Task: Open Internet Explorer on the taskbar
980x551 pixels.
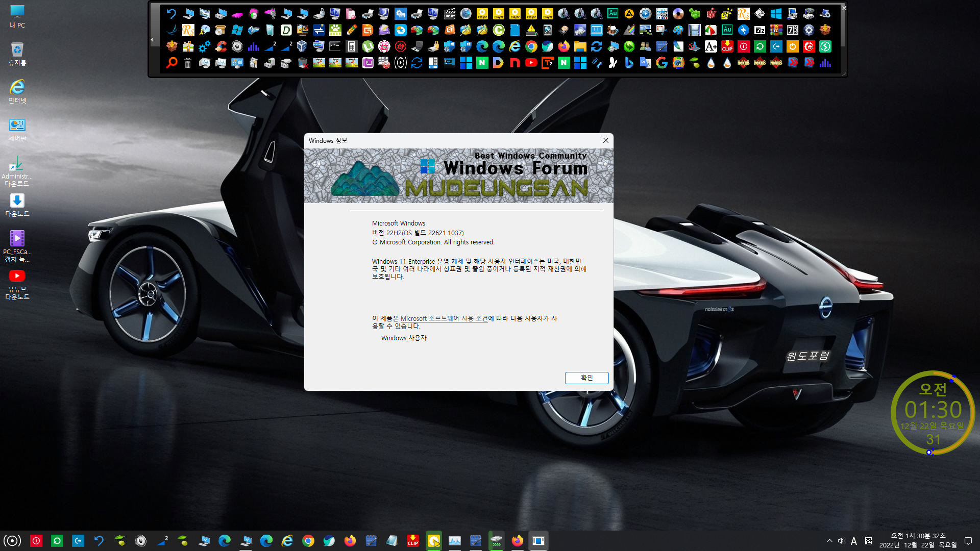Action: [x=287, y=541]
